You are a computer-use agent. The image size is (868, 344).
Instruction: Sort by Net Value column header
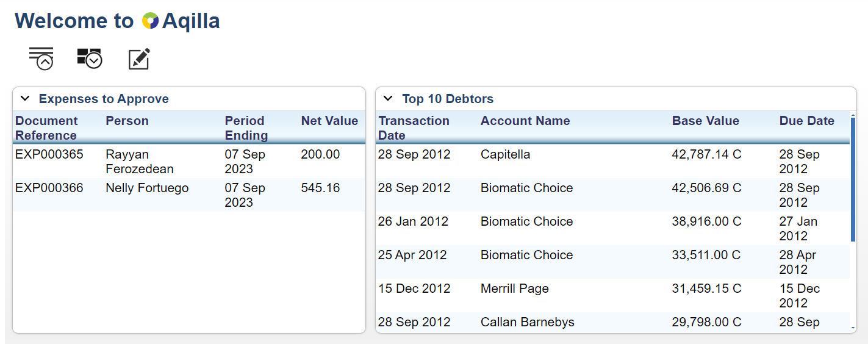coord(329,121)
